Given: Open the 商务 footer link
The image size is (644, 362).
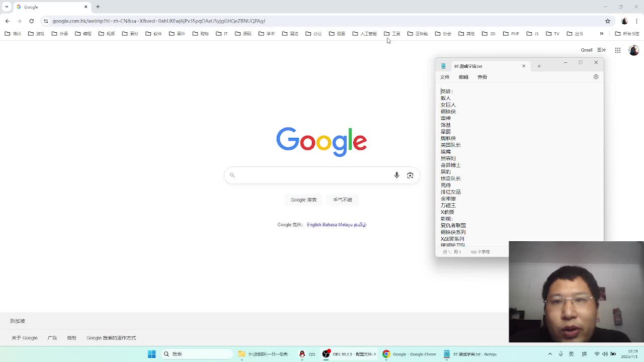Looking at the screenshot, I should click(x=71, y=338).
